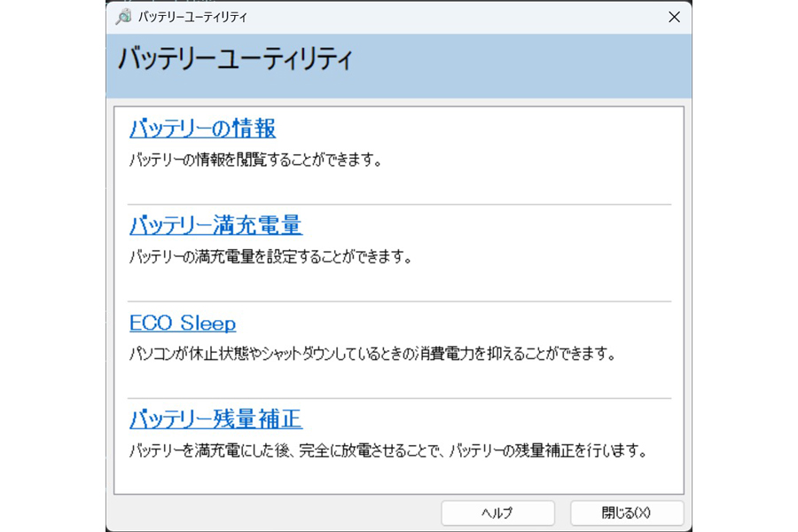Click the description about setting 満充電量

270,256
